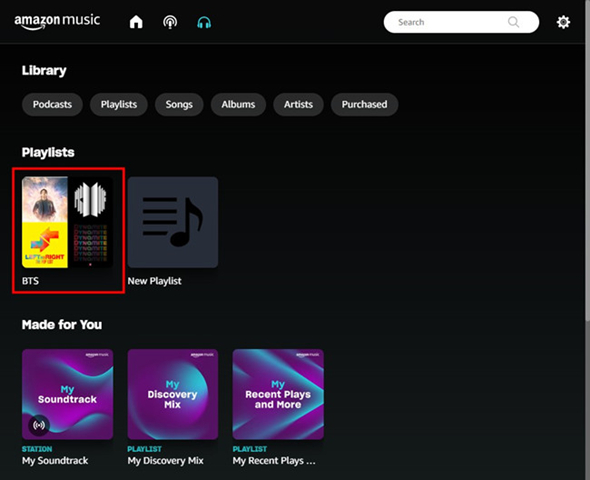Click the Playlists section heading

point(48,152)
